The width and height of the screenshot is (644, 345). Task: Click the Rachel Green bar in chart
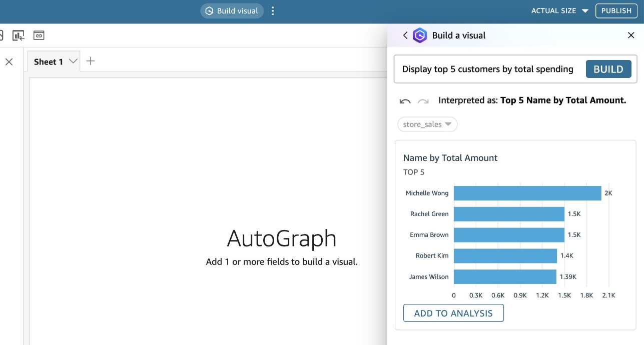pos(509,214)
